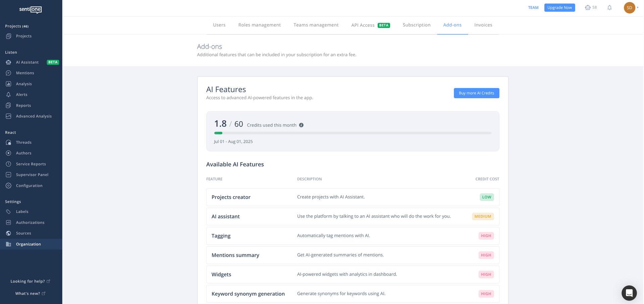Viewport: 644px width, 304px height.
Task: Open the Supervisor Panel sidebar item
Action: click(31, 175)
